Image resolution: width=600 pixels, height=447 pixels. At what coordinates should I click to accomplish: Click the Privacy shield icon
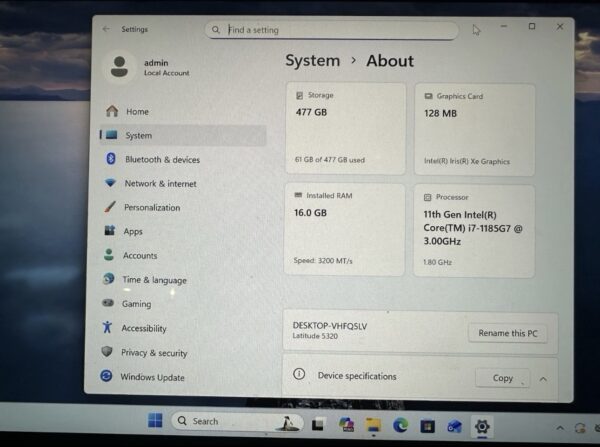click(107, 351)
